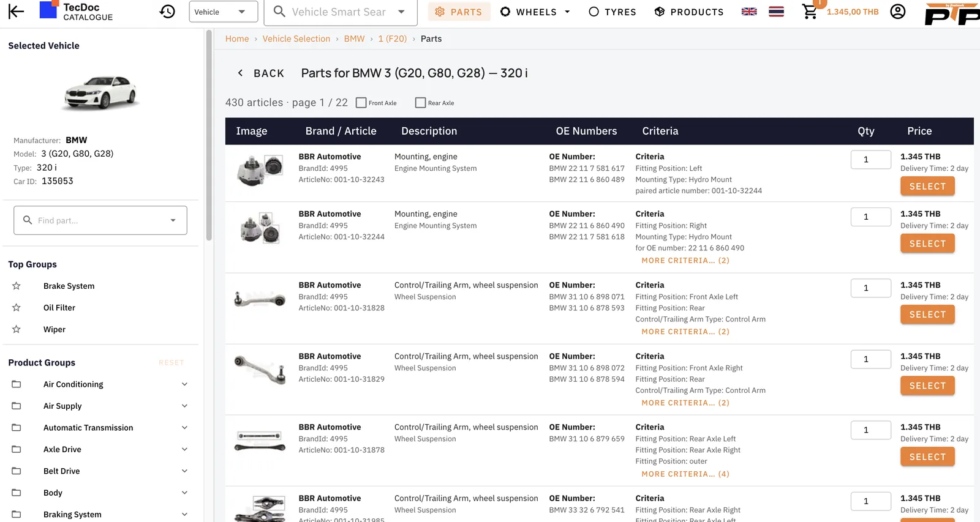Collapse sidebar with the back-arrow icon
This screenshot has height=522, width=980.
click(x=17, y=12)
